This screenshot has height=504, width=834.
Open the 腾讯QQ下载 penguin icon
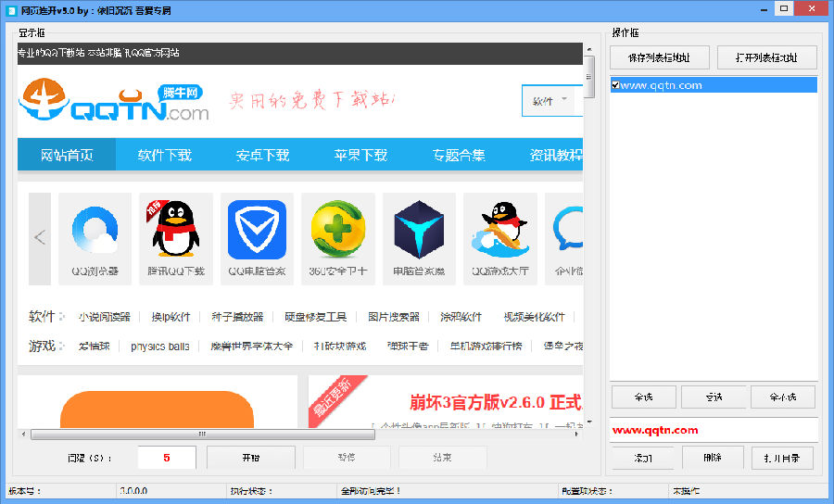175,229
